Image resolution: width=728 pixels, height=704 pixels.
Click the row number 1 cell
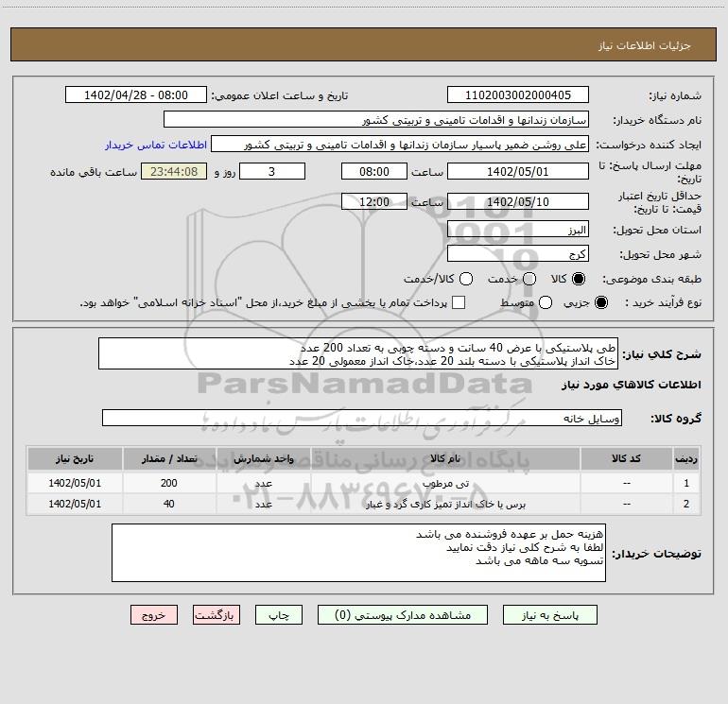coord(686,483)
